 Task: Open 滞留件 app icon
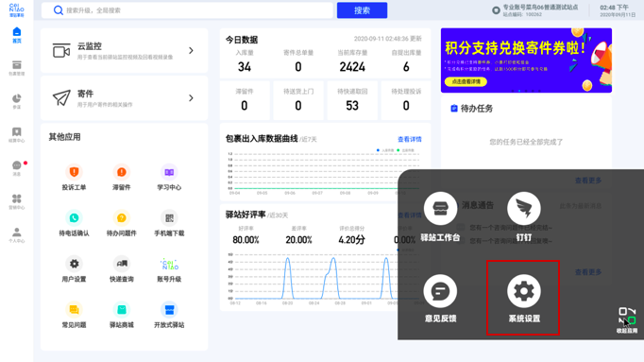(x=122, y=172)
